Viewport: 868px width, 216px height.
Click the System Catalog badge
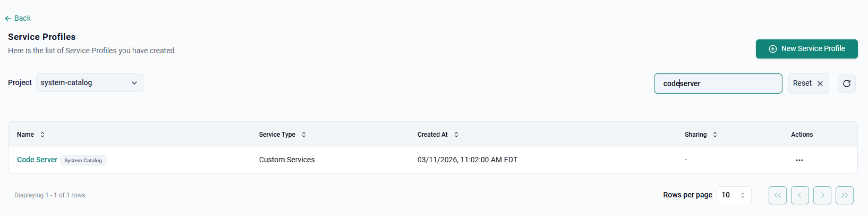(x=83, y=160)
